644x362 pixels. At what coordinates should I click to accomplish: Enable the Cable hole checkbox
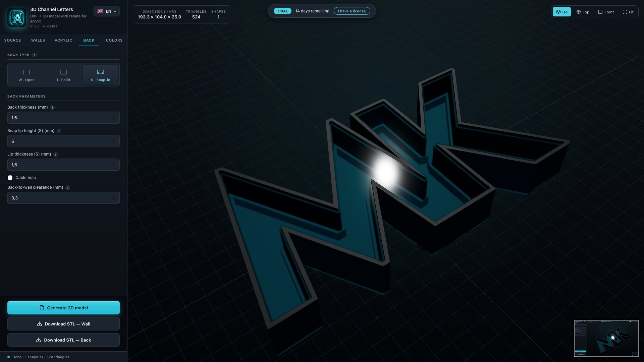tap(10, 178)
